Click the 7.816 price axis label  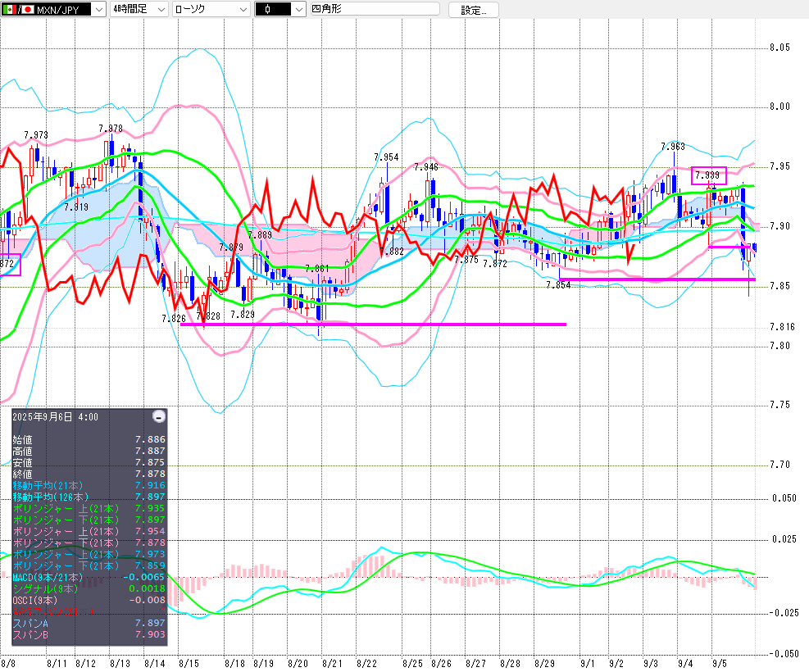(x=782, y=327)
